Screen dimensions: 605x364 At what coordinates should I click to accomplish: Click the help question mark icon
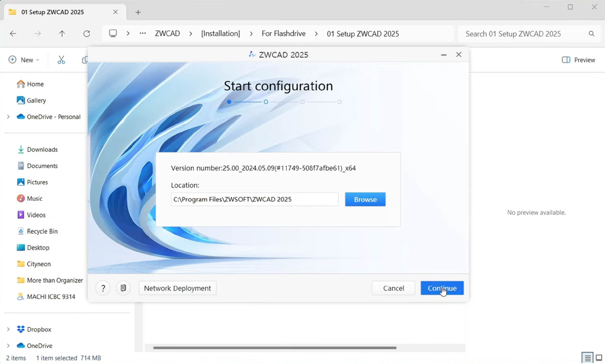coord(103,288)
